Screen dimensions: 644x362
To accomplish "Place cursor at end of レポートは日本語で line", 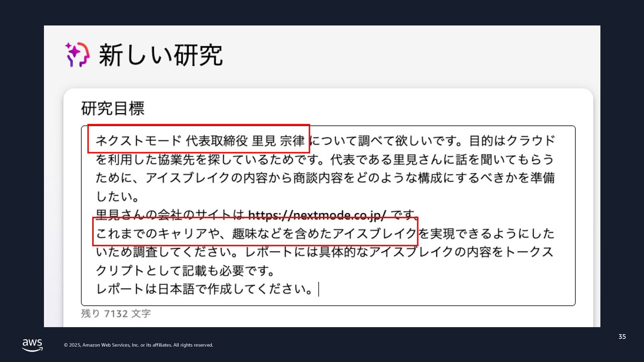I will coord(318,289).
